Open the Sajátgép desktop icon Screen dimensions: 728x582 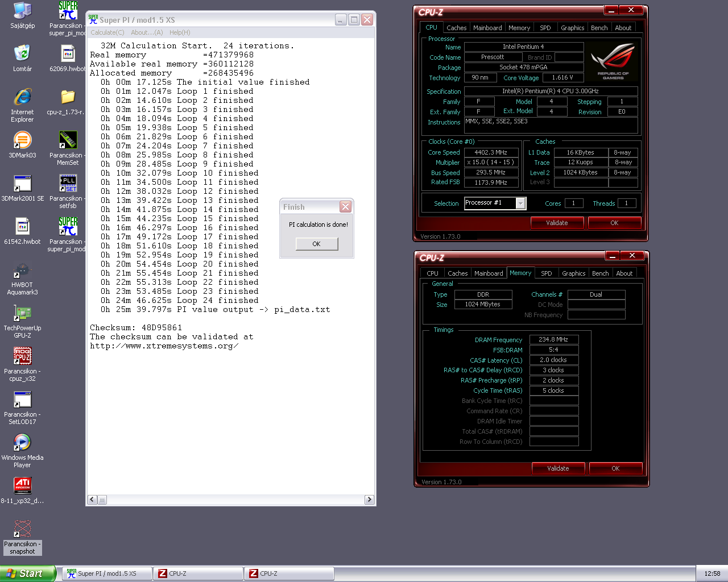tap(22, 15)
